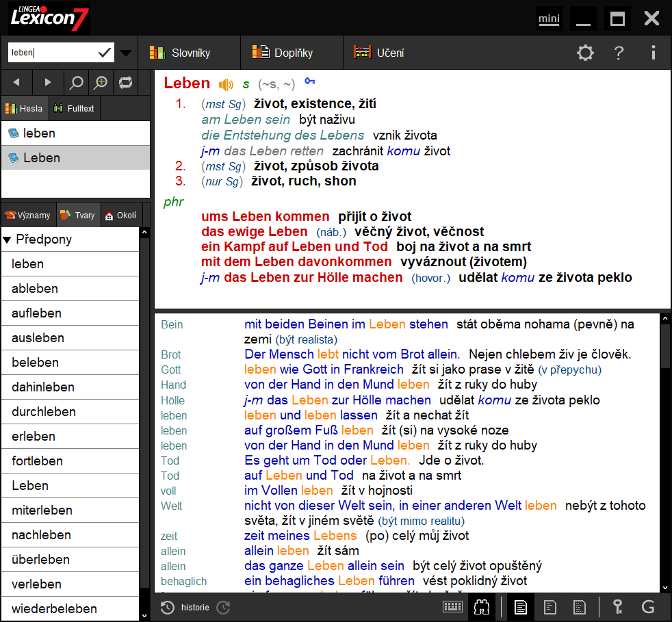
Task: Click the 'Bein' headword link
Action: click(x=172, y=324)
